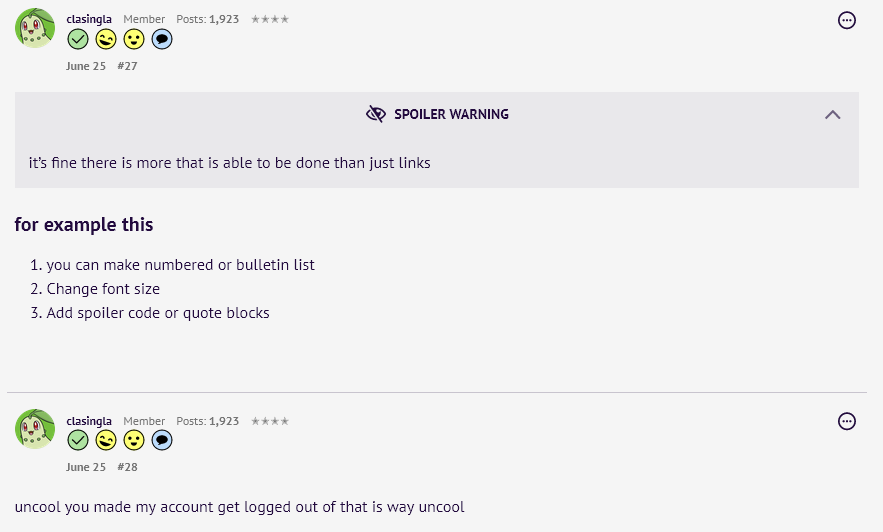
Task: Open options menu for post #28
Action: [x=846, y=421]
